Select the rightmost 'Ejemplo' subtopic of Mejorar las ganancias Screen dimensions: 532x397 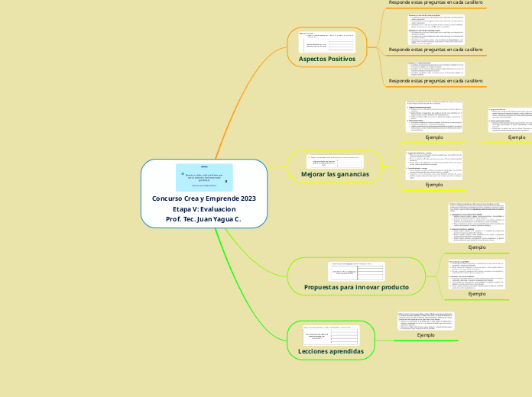coord(517,137)
